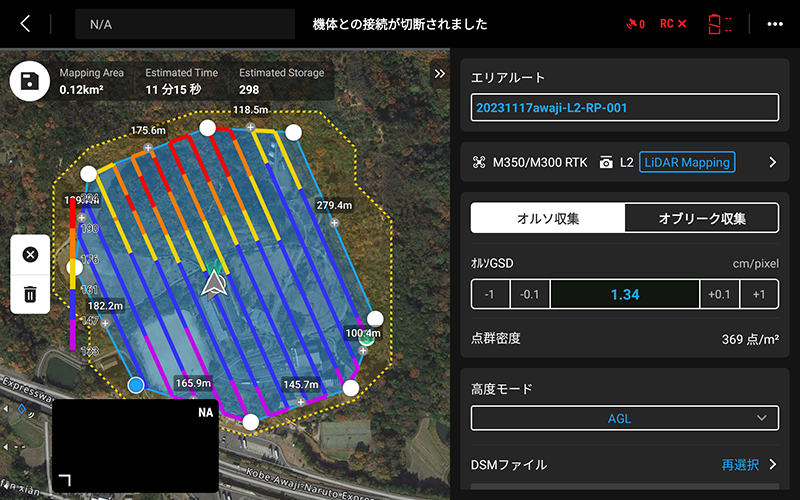Select the LiDAR Mapping mode button
The image size is (800, 500).
[687, 162]
